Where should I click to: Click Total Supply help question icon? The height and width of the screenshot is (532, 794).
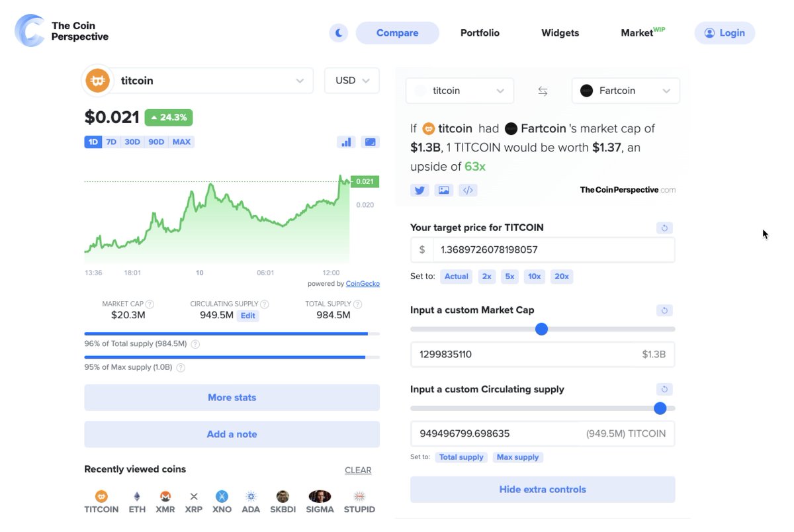[357, 304]
